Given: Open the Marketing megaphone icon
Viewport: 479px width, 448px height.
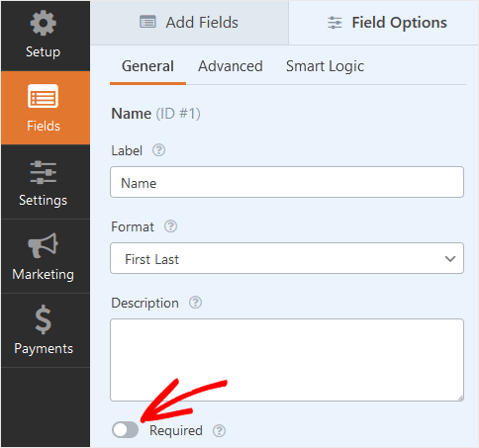Looking at the screenshot, I should coord(44,245).
